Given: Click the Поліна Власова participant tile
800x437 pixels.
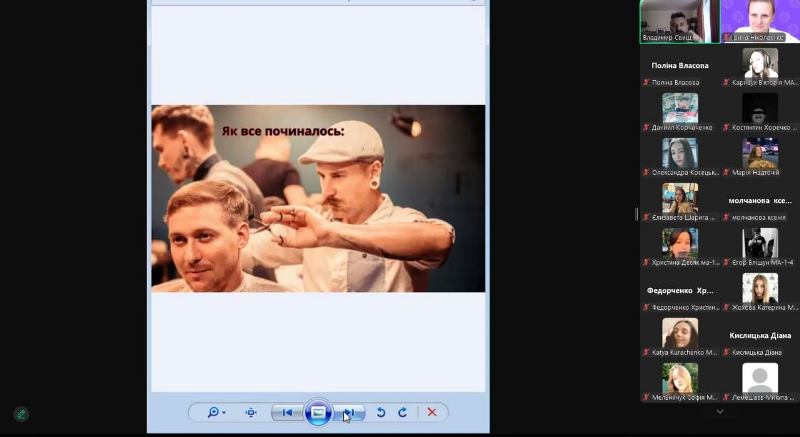Looking at the screenshot, I should [x=680, y=65].
